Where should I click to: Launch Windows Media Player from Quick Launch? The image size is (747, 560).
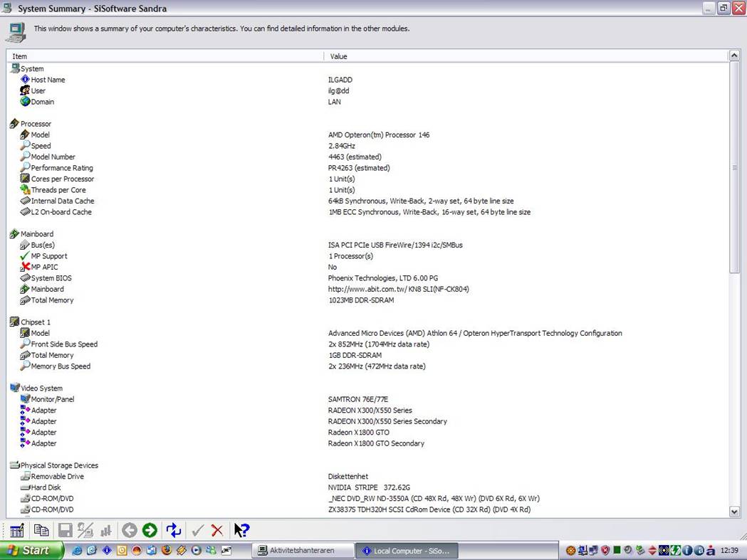pos(196,550)
